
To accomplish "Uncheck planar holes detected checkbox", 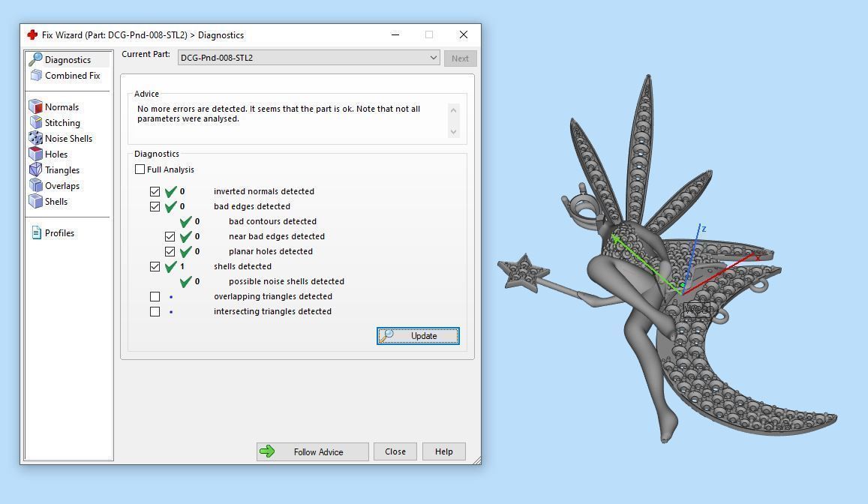I will [x=170, y=252].
